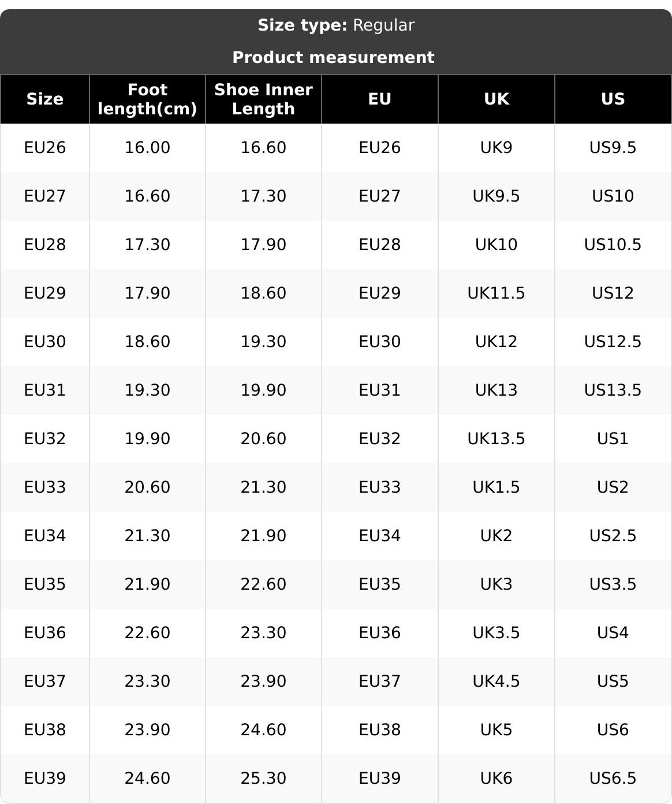Select the UK3.5 cell

[496, 633]
